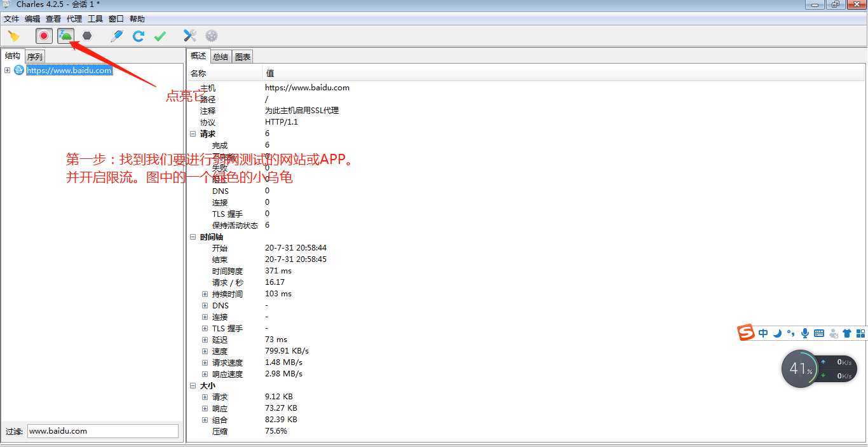Switch to the 图表 tab

click(243, 57)
